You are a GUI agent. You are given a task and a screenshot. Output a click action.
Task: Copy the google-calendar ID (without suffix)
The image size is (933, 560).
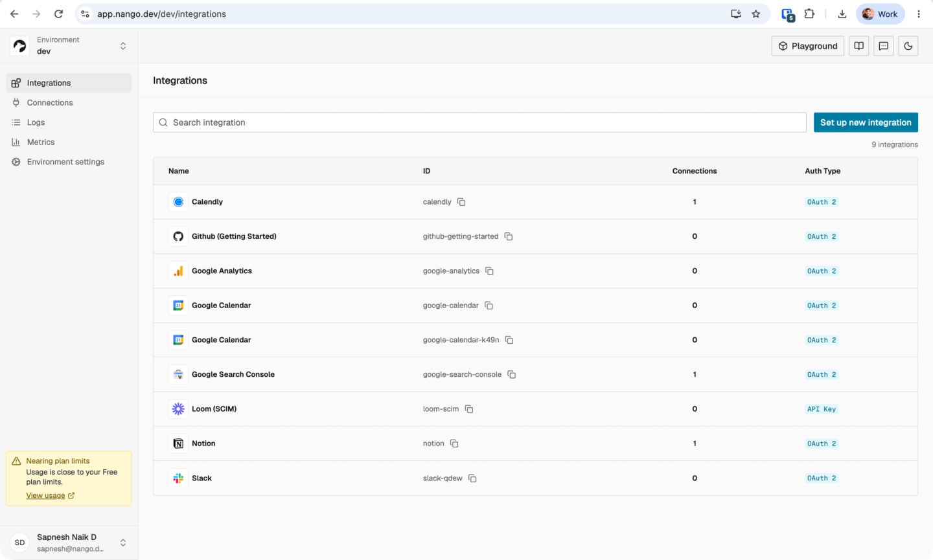[489, 306]
